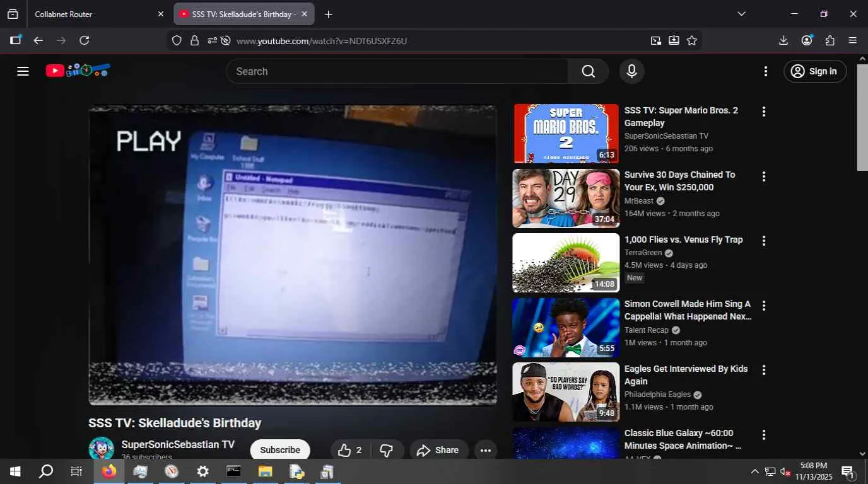Open the Venus Fly Trap video thumbnail
868x484 pixels.
pyautogui.click(x=566, y=263)
